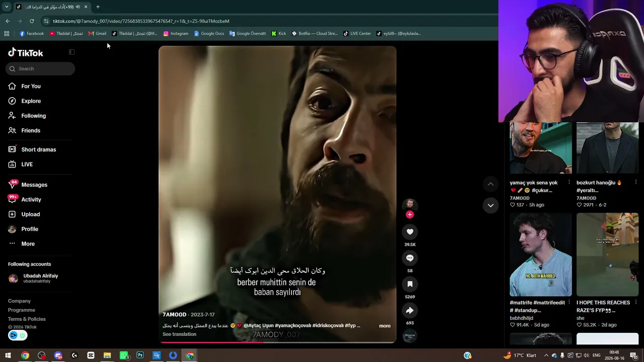The height and width of the screenshot is (362, 644).
Task: Open the Activity notifications
Action: 25,200
